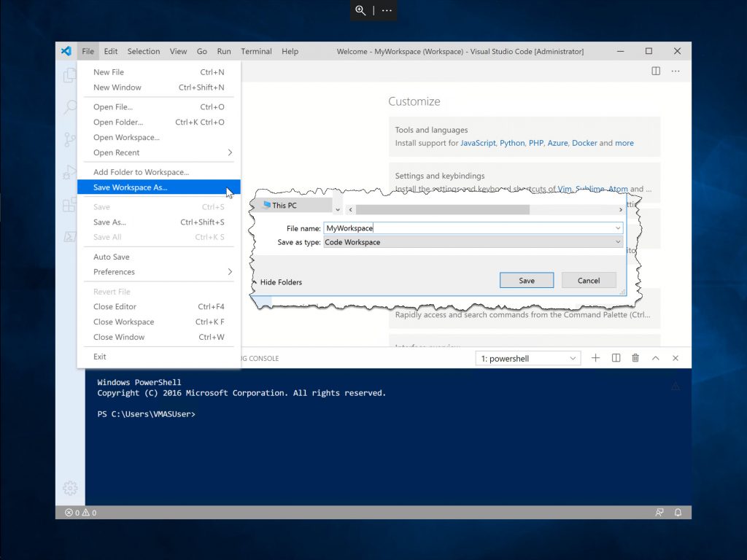Follow the more languages link
The width and height of the screenshot is (747, 560).
click(x=624, y=143)
